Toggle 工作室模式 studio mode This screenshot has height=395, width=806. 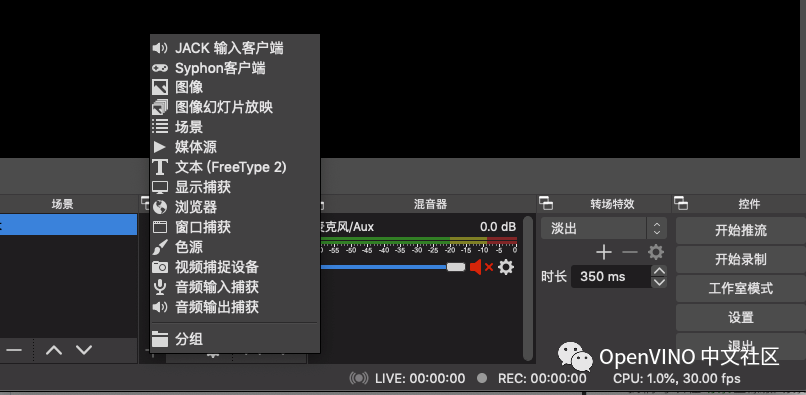coord(741,288)
